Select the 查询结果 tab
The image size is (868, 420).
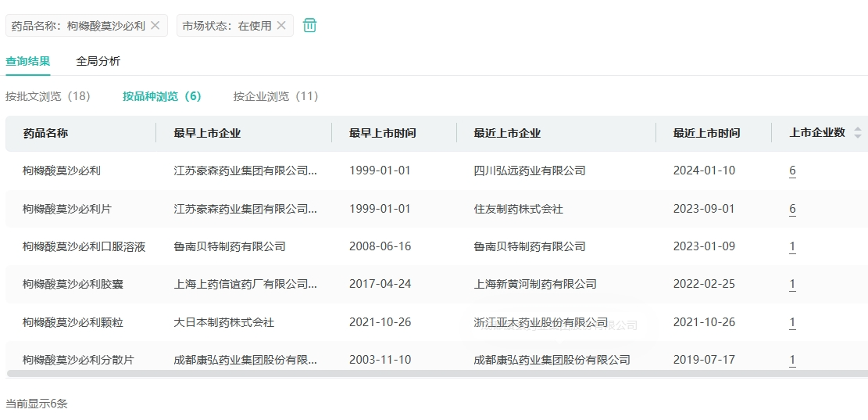click(x=28, y=61)
